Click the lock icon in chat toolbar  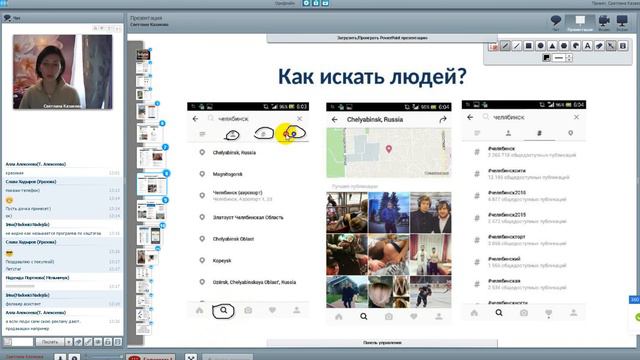[108, 342]
